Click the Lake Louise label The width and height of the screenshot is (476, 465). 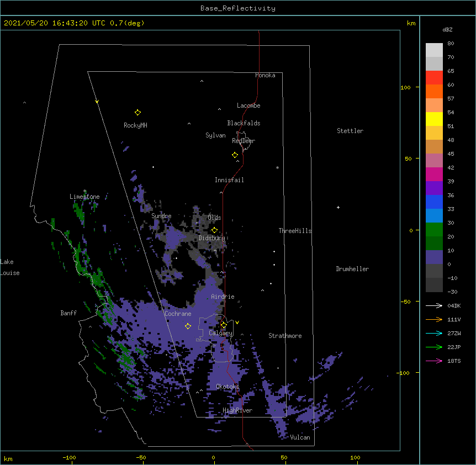[x=10, y=267]
